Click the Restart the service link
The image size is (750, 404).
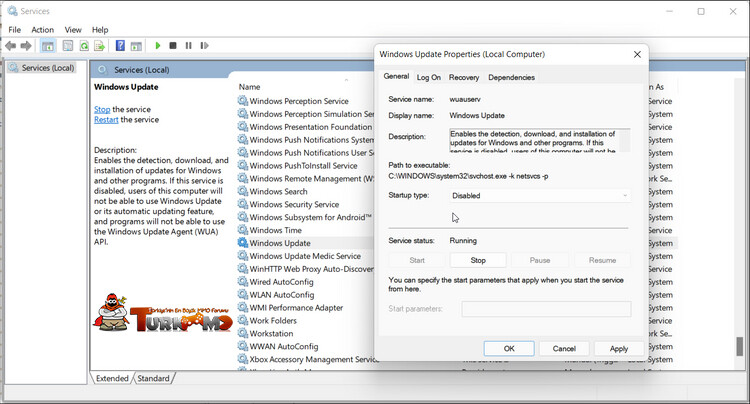coord(106,120)
